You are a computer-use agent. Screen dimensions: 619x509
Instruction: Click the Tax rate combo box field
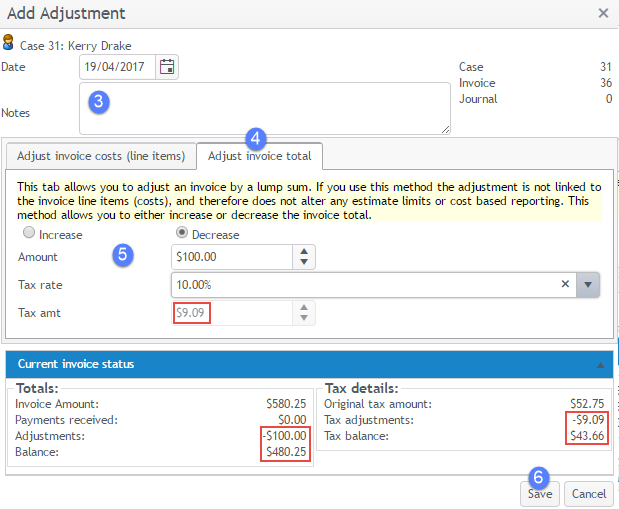[360, 285]
